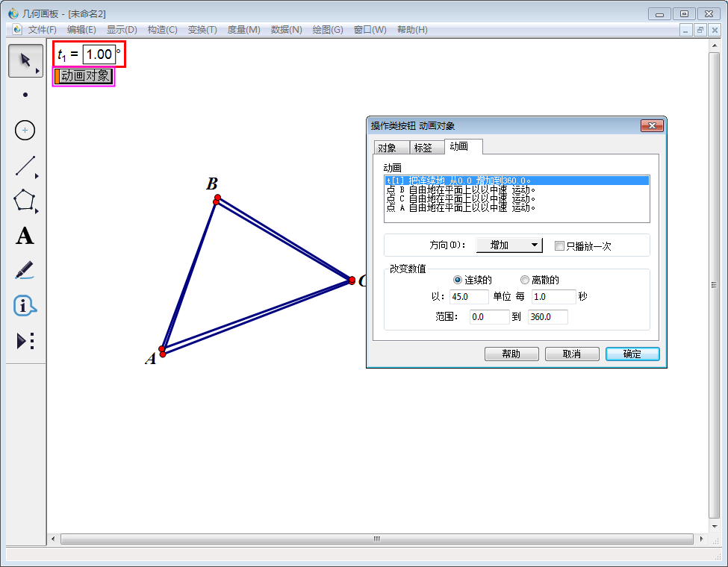Screen dimensions: 728x567
Task: Select the Point tool
Action: tap(25, 95)
